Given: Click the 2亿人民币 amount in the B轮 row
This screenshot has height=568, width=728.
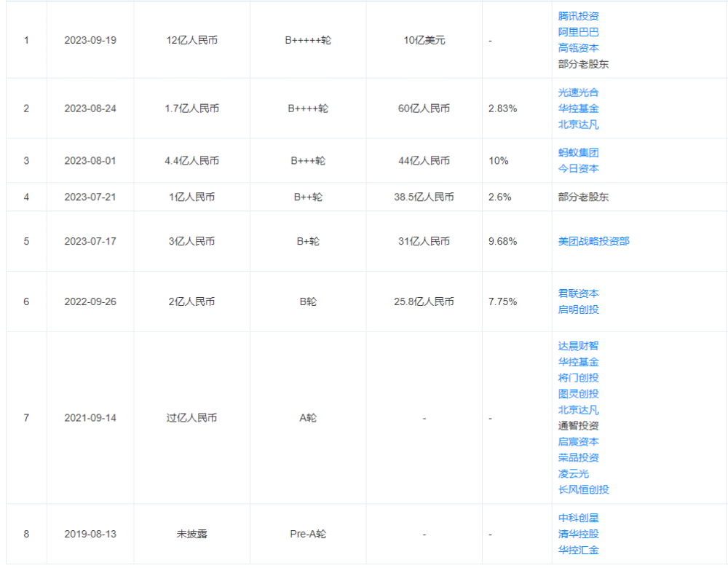Looking at the screenshot, I should pos(191,302).
